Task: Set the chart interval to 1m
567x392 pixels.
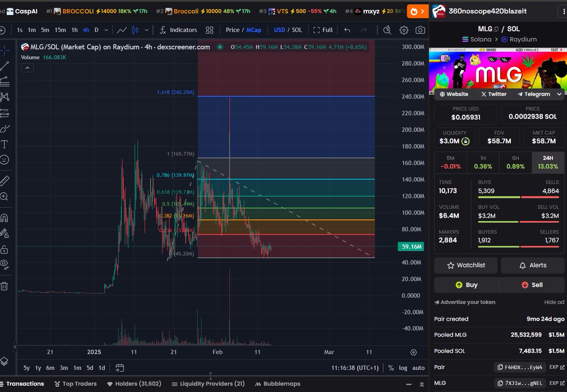Action: [x=32, y=30]
